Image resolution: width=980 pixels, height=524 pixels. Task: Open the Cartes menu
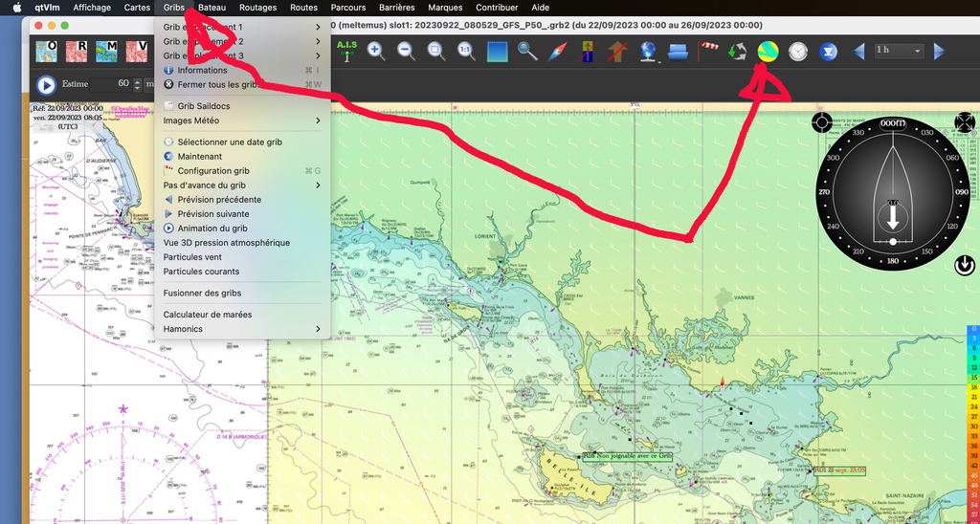137,8
